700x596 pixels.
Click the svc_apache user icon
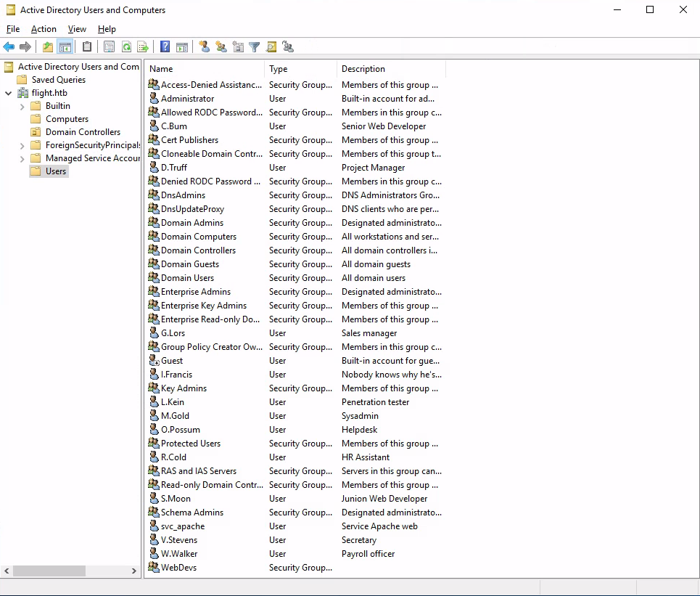154,526
